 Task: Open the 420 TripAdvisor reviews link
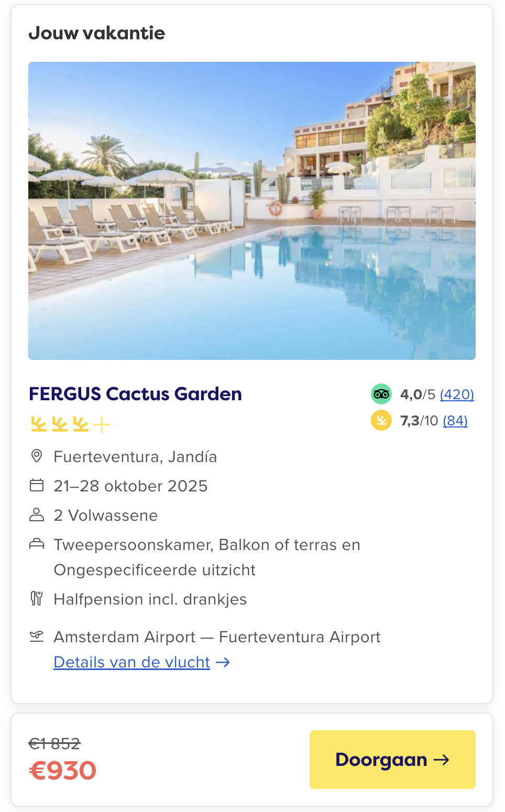(x=457, y=394)
